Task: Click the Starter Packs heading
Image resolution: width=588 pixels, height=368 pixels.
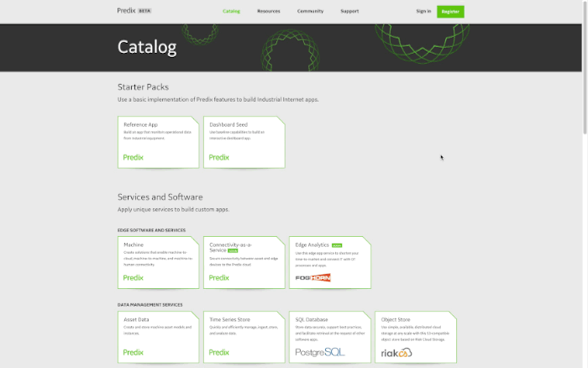Action: coord(144,87)
